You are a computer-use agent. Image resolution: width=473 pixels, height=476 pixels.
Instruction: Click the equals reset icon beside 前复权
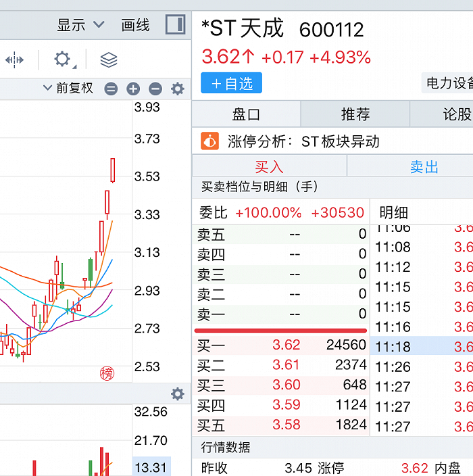(x=111, y=89)
